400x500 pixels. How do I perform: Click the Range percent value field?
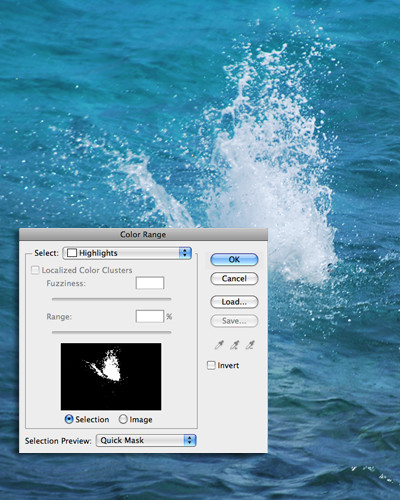(150, 316)
